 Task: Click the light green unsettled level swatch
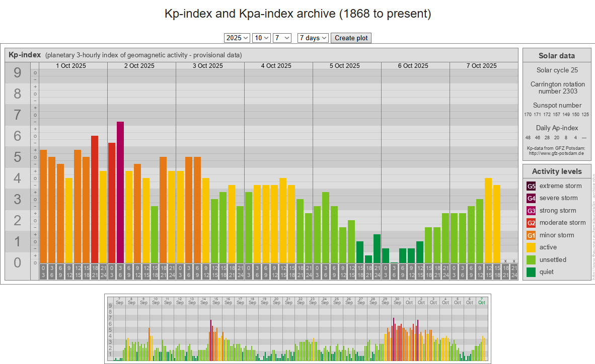(x=531, y=260)
